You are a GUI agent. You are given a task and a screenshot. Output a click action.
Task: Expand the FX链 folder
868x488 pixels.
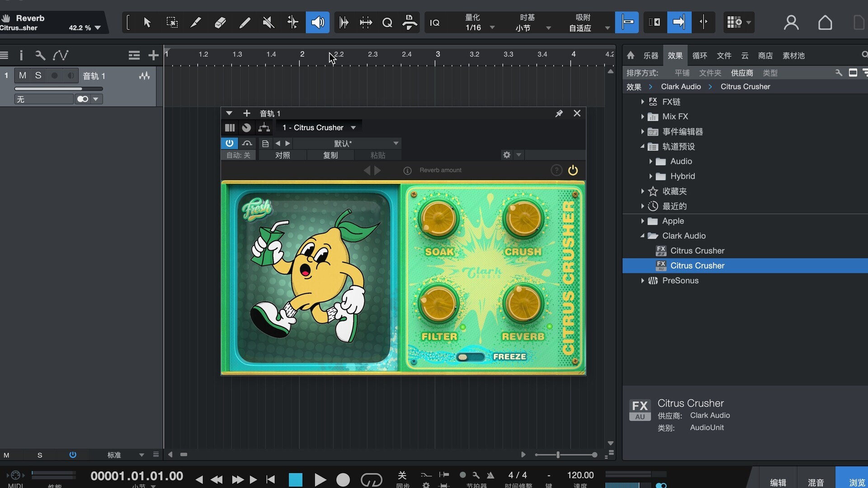tap(642, 102)
